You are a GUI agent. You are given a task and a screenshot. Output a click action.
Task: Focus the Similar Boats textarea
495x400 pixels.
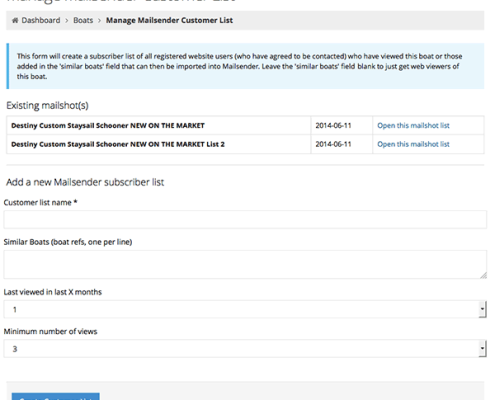(x=245, y=264)
